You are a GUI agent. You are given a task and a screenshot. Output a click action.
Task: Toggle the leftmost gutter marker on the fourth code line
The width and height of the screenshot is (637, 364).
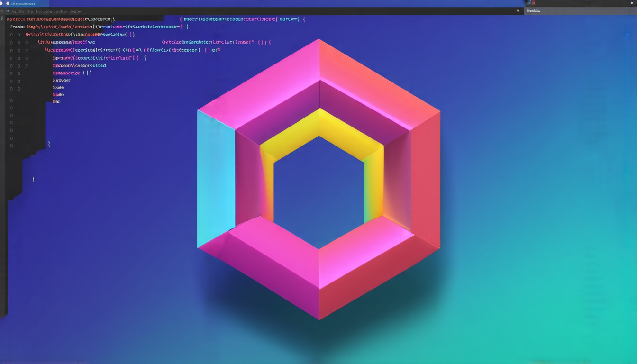(x=11, y=43)
